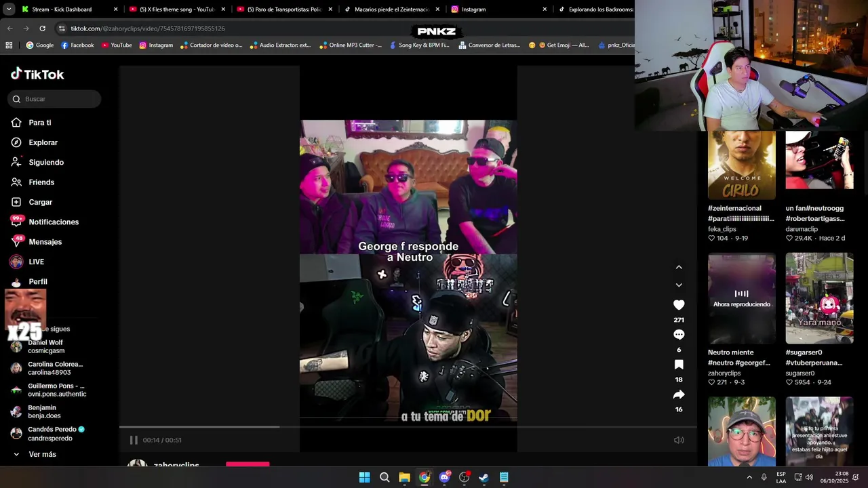Switch to X files theme song tab
Image resolution: width=868 pixels, height=488 pixels.
176,9
